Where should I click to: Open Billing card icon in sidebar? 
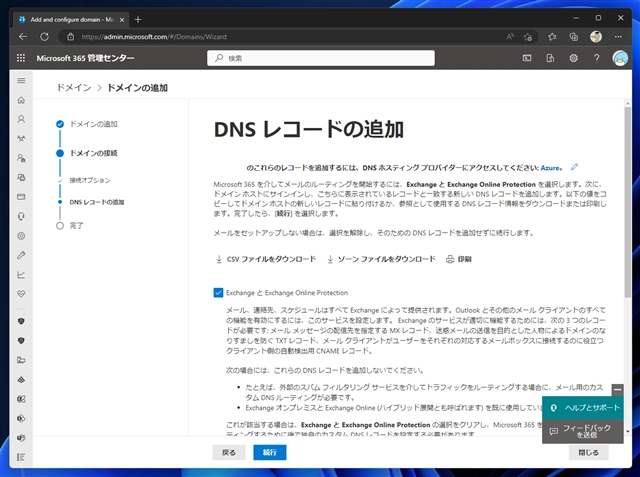pos(21,197)
